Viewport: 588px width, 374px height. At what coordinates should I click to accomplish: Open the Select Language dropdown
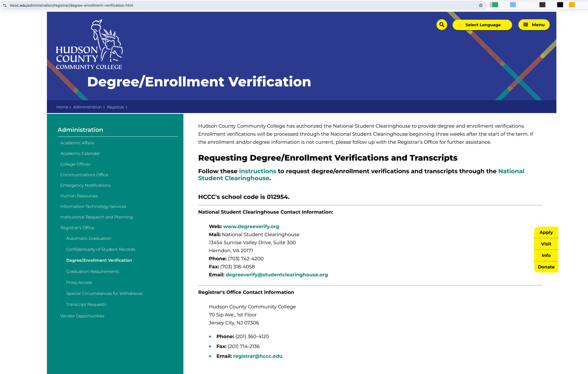click(482, 25)
